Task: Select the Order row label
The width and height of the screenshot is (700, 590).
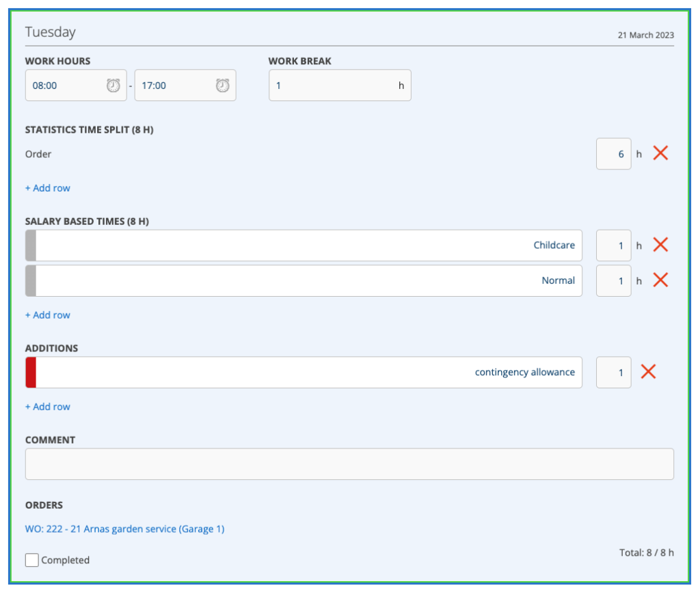Action: 38,154
